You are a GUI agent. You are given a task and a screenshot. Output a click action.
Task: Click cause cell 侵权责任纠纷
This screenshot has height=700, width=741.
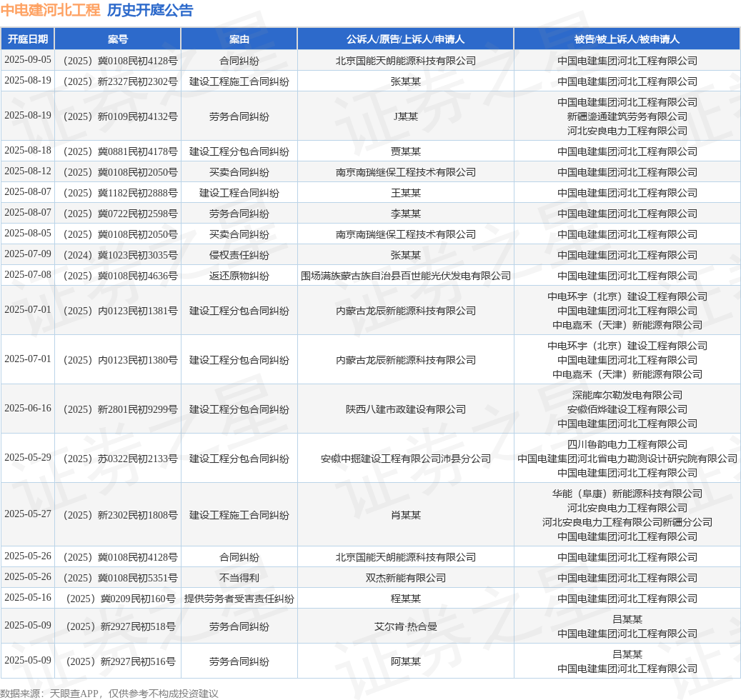click(x=239, y=256)
